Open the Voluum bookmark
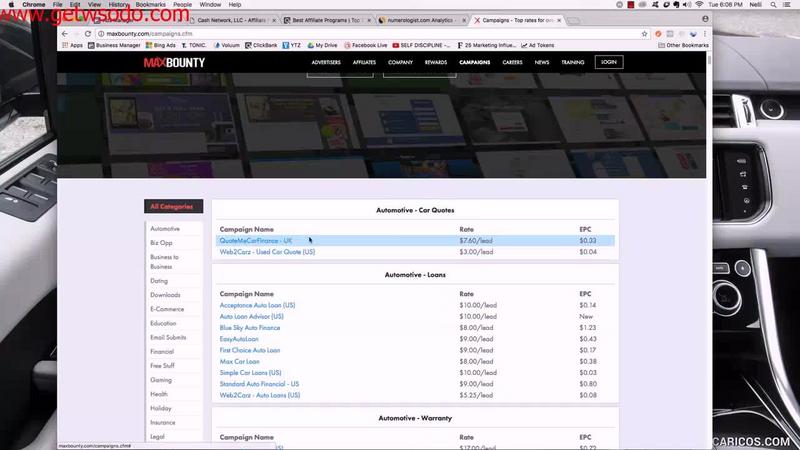The image size is (800, 450). 227,45
